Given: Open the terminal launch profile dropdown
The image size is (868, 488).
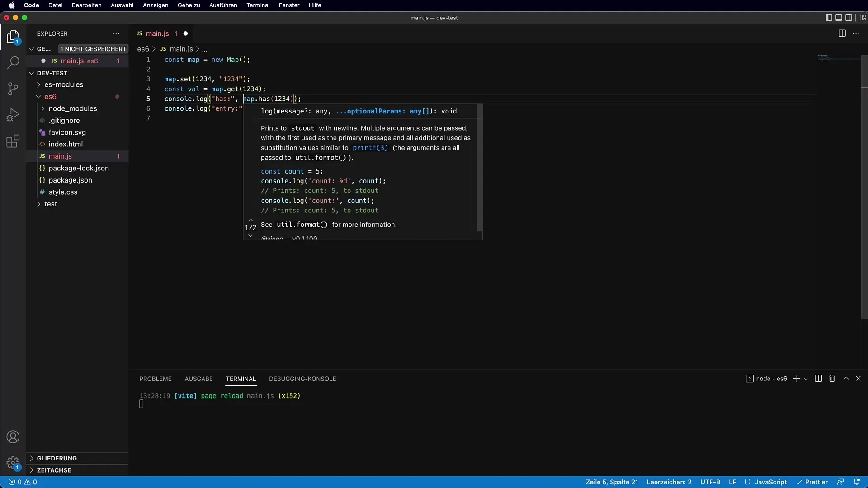Looking at the screenshot, I should pos(806,379).
